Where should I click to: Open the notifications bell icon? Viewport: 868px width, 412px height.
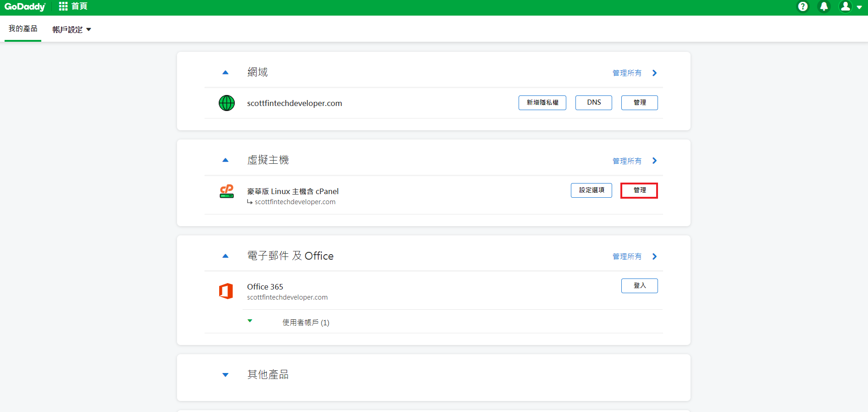tap(824, 6)
